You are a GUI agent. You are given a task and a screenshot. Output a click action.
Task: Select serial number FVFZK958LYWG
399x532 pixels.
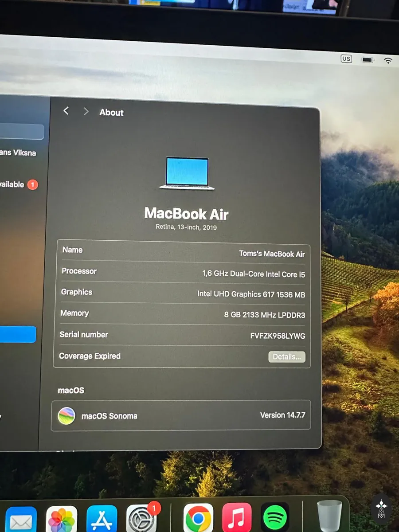click(278, 336)
